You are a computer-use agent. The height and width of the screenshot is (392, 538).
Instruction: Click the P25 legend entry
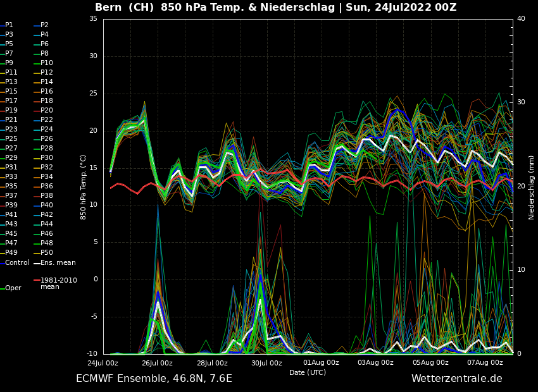click(11, 138)
